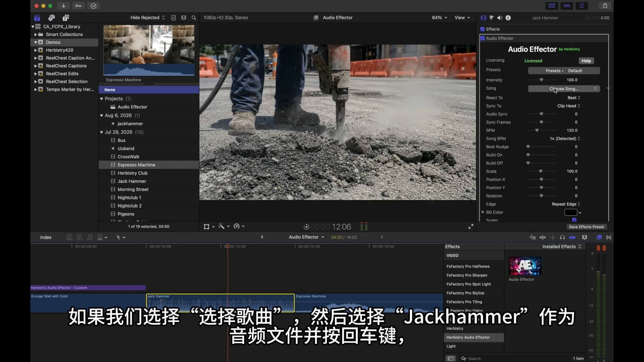
Task: Open the Hide Rejected filter dropdown
Action: pyautogui.click(x=148, y=18)
